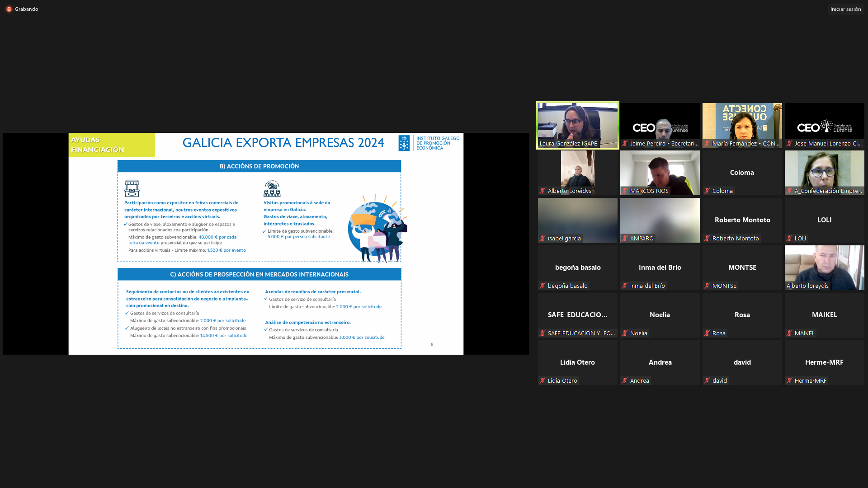
Task: Click muted mic icon beside Jose Manuel Lorenzo
Action: [x=789, y=144]
